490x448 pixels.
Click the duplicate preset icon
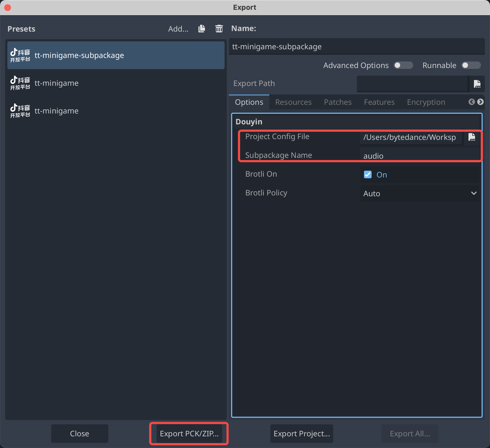tap(202, 29)
